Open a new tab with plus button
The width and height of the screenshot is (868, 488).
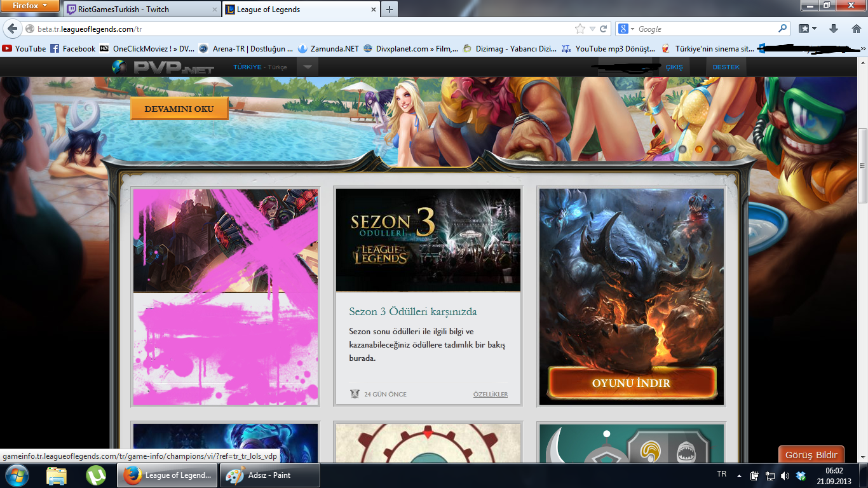tap(390, 9)
